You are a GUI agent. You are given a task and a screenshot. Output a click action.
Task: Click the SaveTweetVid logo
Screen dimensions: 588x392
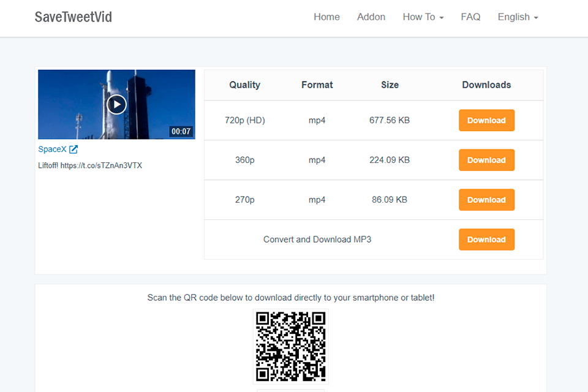coord(73,17)
